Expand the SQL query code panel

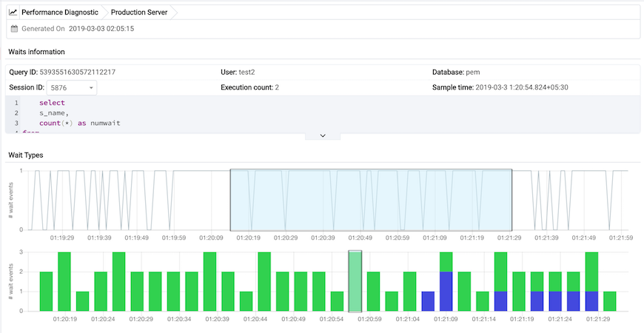[x=323, y=135]
